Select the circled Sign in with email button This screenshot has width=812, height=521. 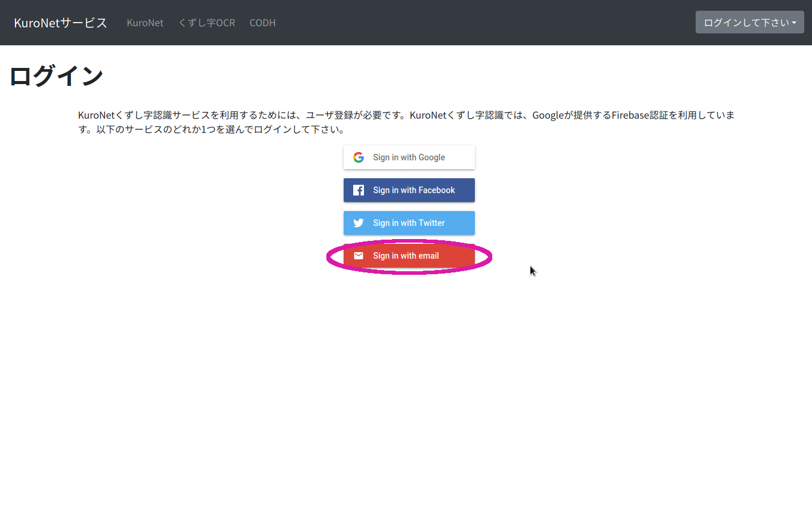[409, 255]
